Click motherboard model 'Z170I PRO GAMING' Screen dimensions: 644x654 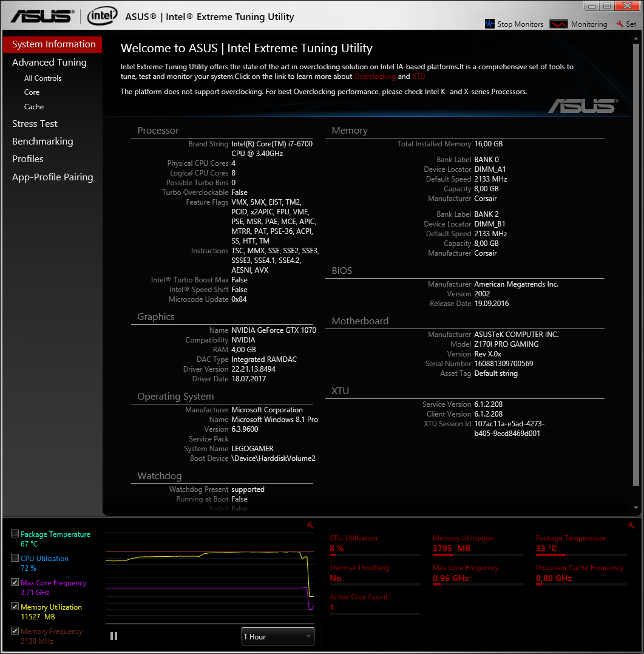506,344
